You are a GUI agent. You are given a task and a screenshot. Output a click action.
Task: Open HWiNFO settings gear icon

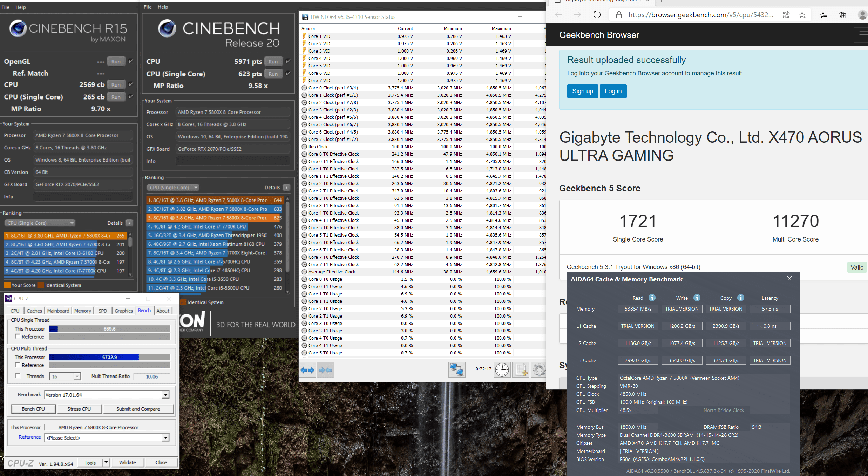point(539,369)
